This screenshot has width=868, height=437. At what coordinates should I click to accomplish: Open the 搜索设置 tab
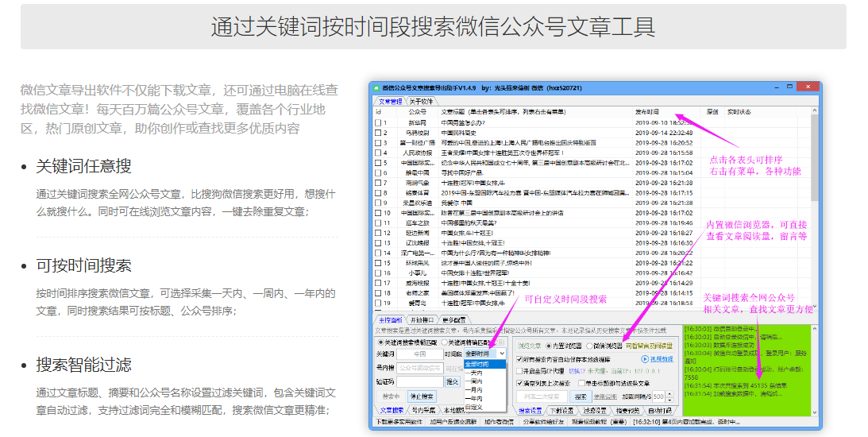(x=530, y=411)
